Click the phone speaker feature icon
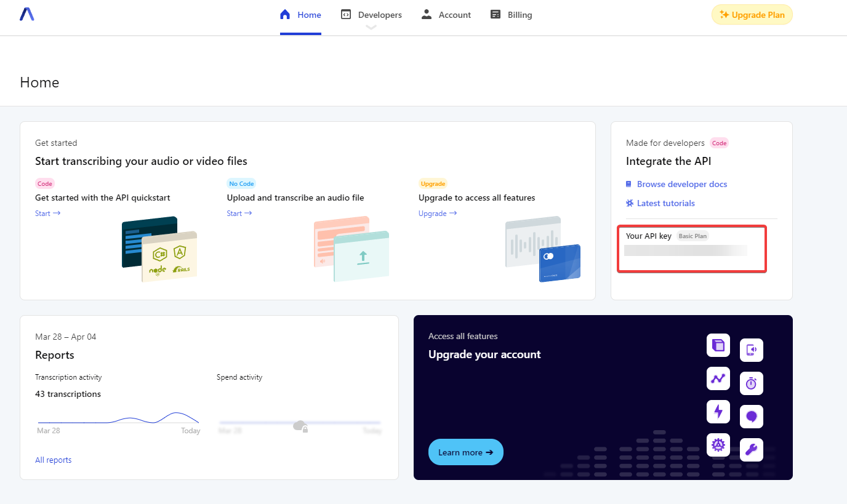This screenshot has width=847, height=504. 752,350
